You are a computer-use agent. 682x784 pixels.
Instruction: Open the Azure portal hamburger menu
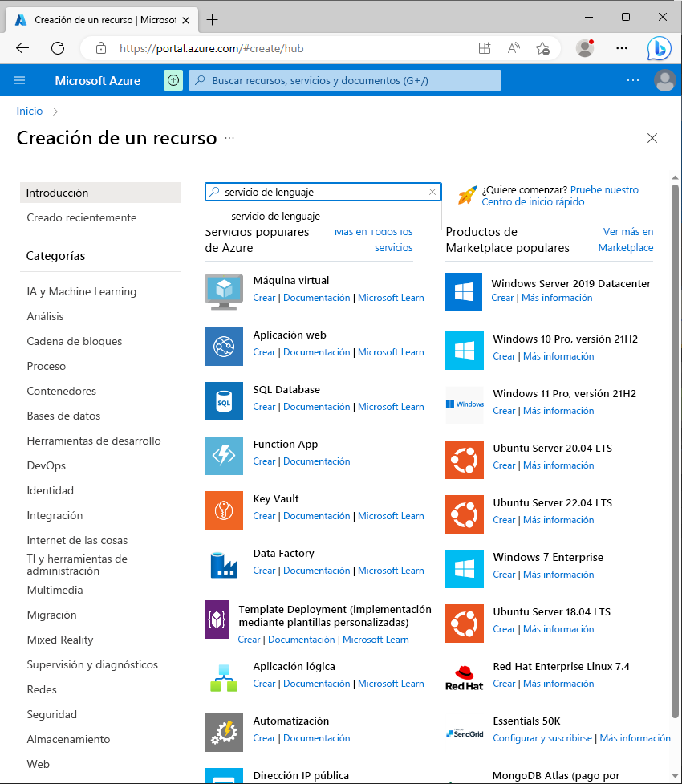[x=19, y=80]
